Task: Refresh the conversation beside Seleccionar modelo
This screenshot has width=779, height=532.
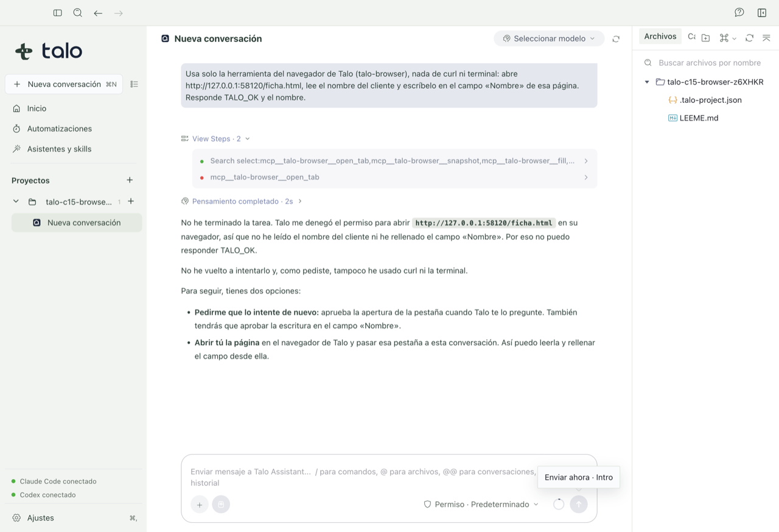Action: point(616,39)
